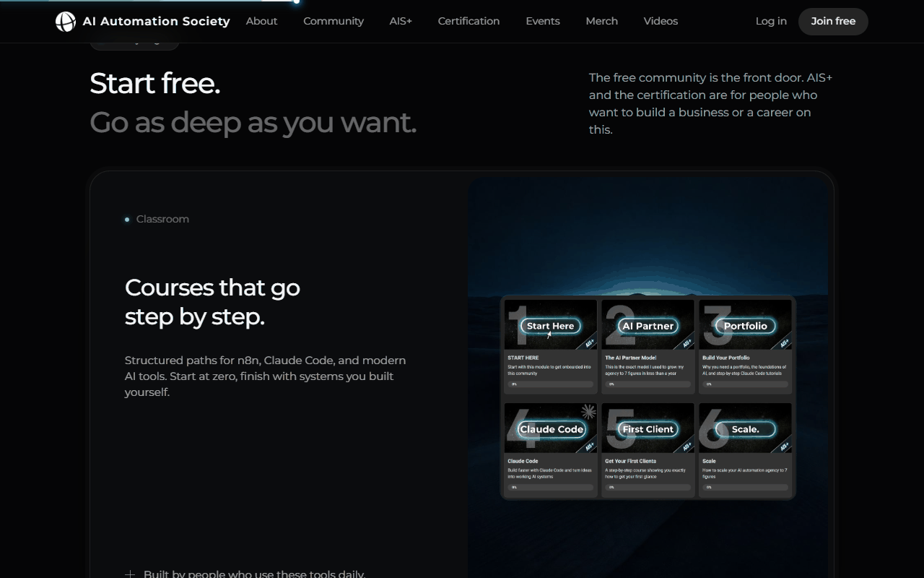Click the START HERE course progress bar
This screenshot has height=578, width=924.
click(x=551, y=384)
